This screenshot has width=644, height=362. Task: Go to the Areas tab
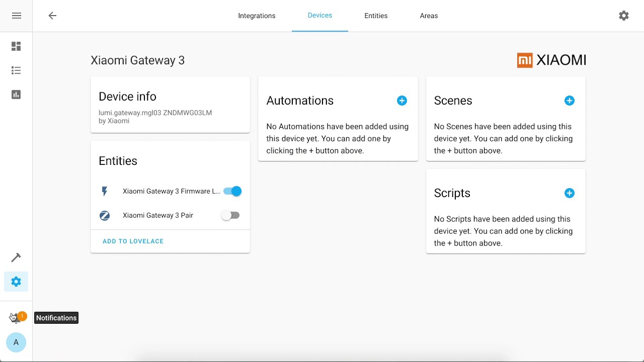429,16
